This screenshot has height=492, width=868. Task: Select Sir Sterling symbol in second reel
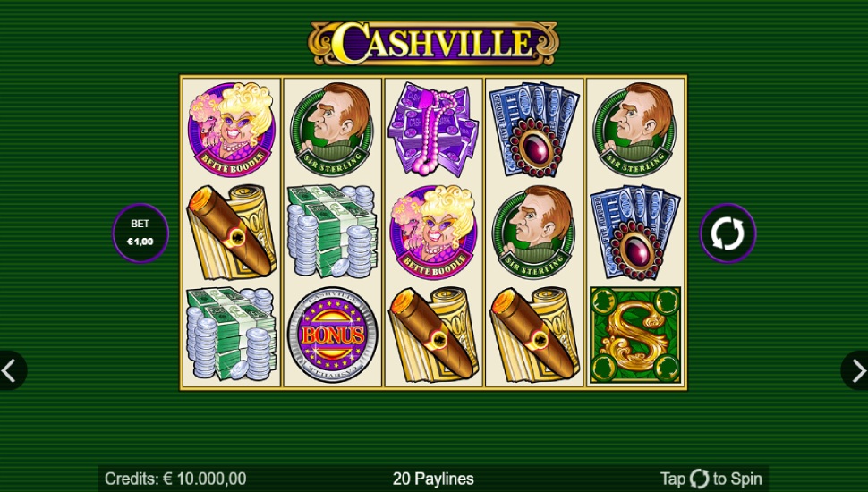[332, 129]
